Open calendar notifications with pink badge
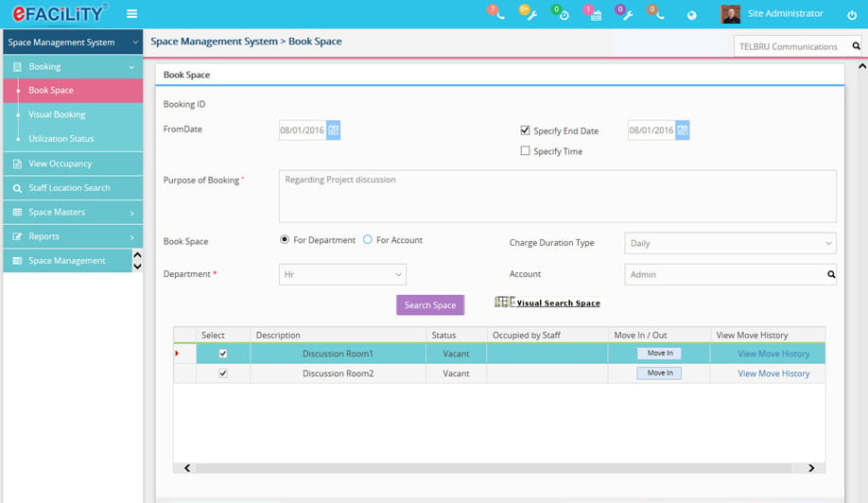 click(595, 15)
